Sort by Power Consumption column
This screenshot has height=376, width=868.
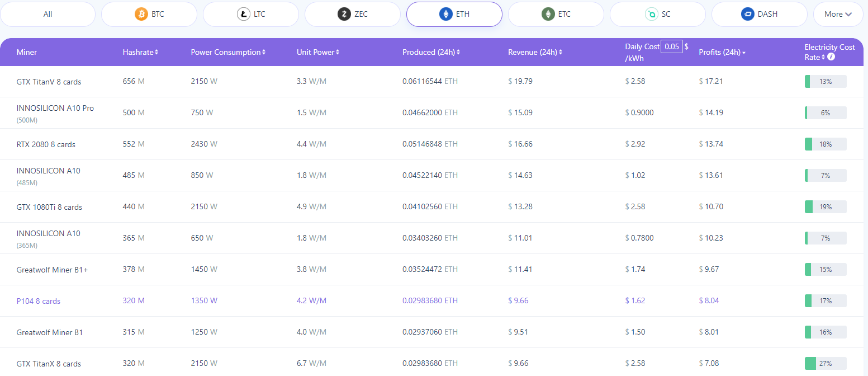pos(263,51)
